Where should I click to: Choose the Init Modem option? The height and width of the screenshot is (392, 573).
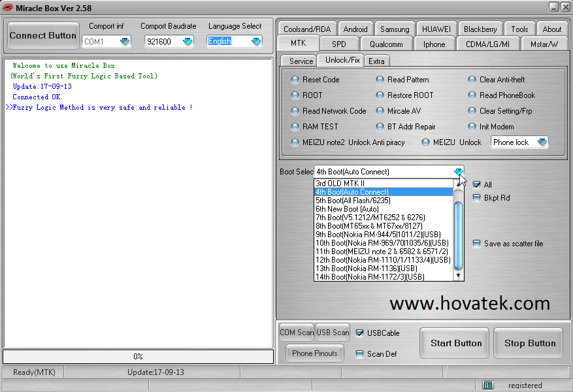tap(472, 127)
